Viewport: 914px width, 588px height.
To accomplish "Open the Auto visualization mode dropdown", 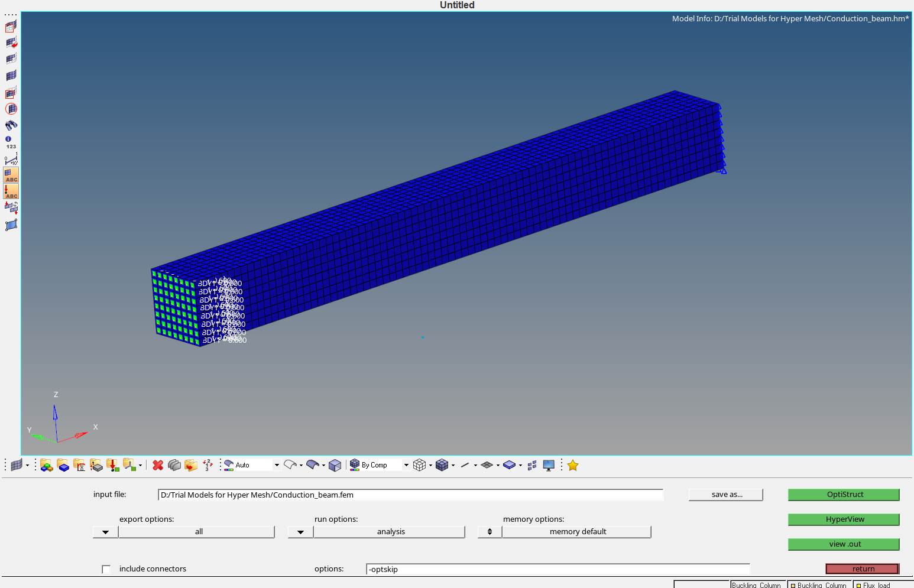I will [x=276, y=466].
